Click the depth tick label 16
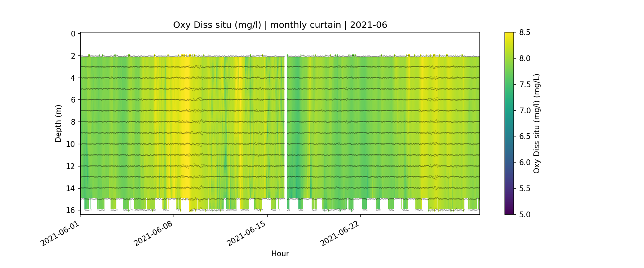Screen dimensions: 644x268 71,210
